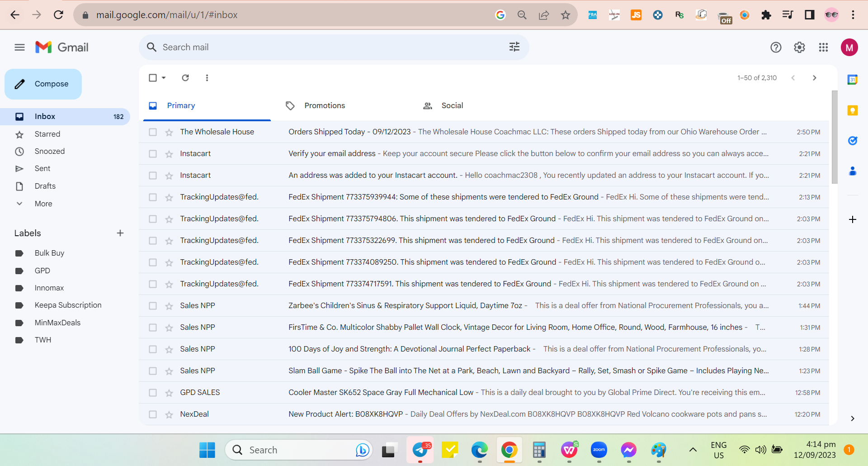This screenshot has height=466, width=868.
Task: Open Google Keep side panel
Action: pos(853,110)
